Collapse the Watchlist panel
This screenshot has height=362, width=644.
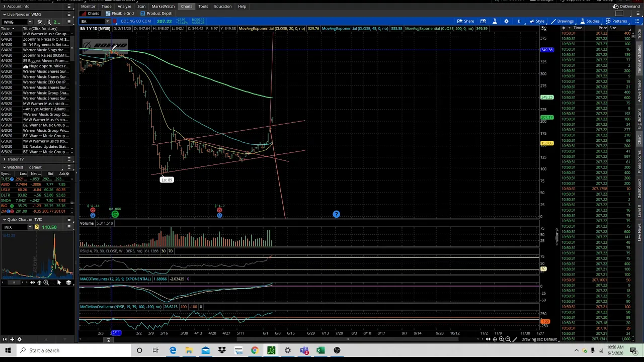[4, 167]
